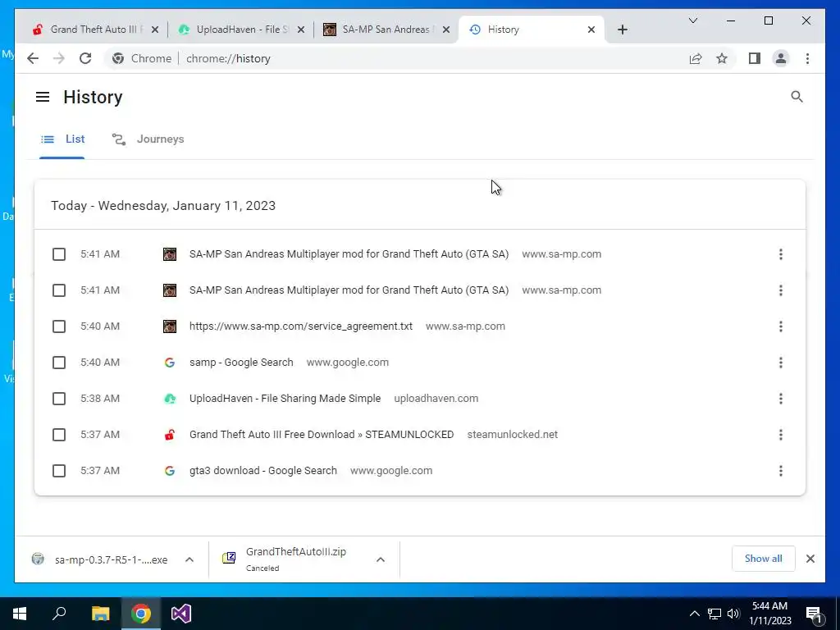Open UploadHaven - File Sharing Made Simple link

[285, 399]
